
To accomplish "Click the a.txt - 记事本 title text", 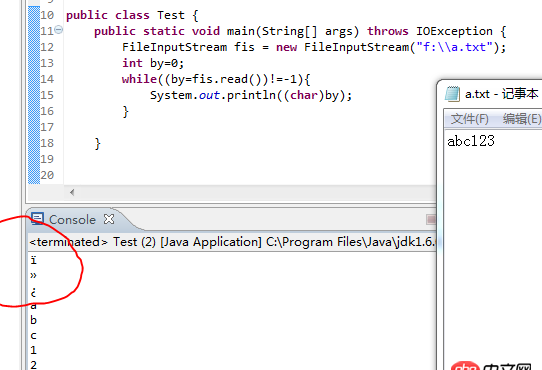I will tap(502, 94).
